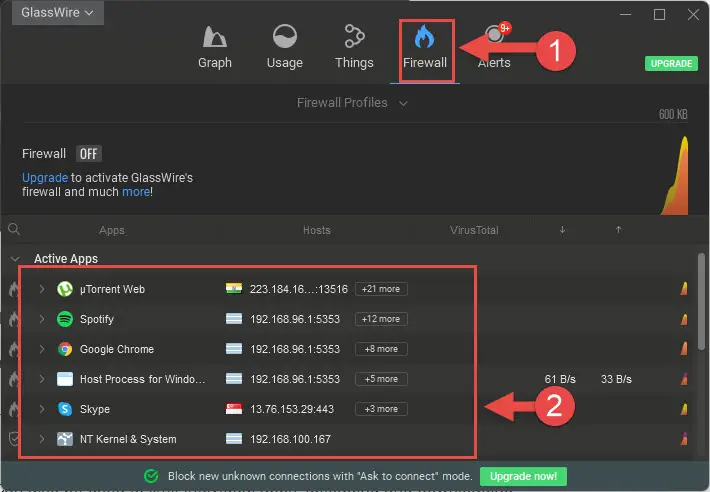Toggle the Firewall OFF switch
This screenshot has height=492, width=710.
pyautogui.click(x=88, y=154)
